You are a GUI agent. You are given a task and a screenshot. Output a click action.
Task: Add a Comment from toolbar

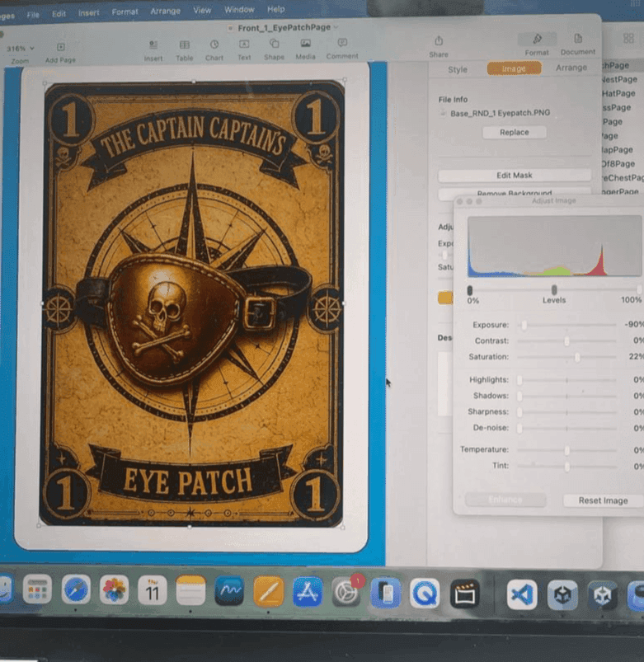tap(342, 43)
